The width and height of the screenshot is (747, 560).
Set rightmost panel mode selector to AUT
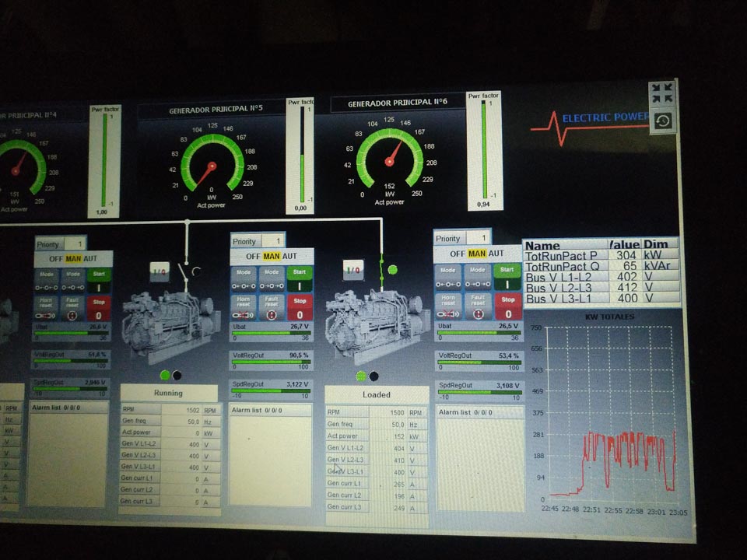pyautogui.click(x=496, y=254)
